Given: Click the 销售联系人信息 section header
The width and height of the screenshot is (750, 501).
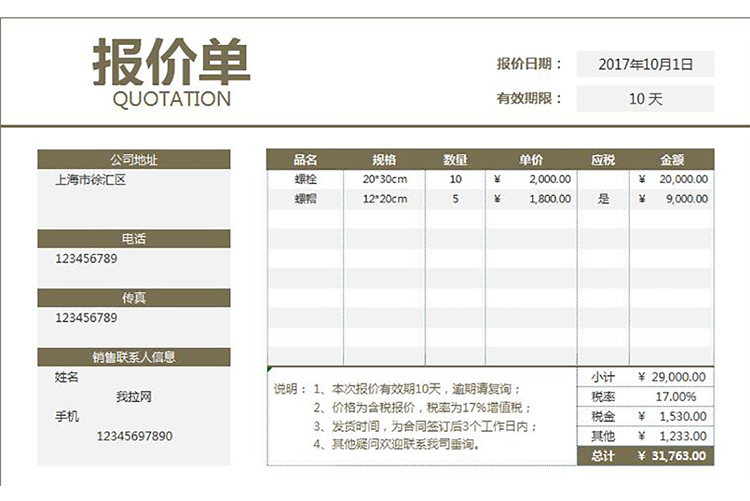Looking at the screenshot, I should coord(133,357).
